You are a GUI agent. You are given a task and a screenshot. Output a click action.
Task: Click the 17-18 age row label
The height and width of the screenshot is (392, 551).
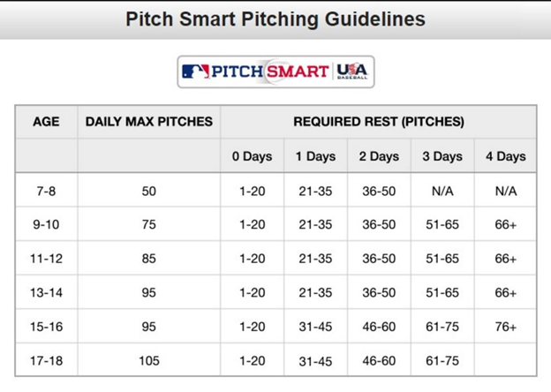click(x=46, y=360)
